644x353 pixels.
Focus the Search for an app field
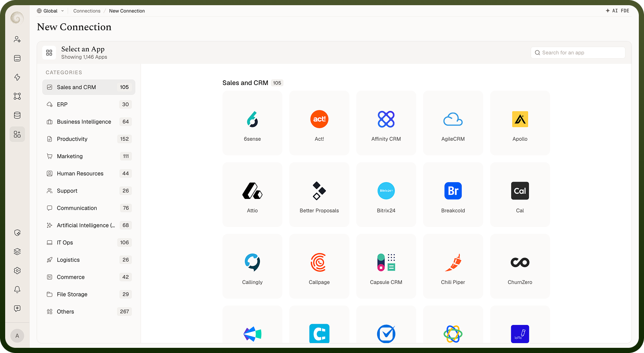578,53
